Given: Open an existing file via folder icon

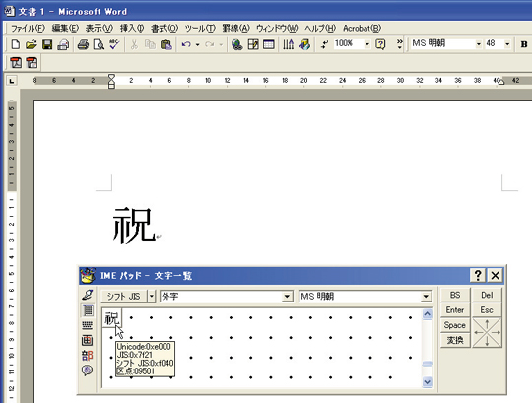Looking at the screenshot, I should 32,44.
